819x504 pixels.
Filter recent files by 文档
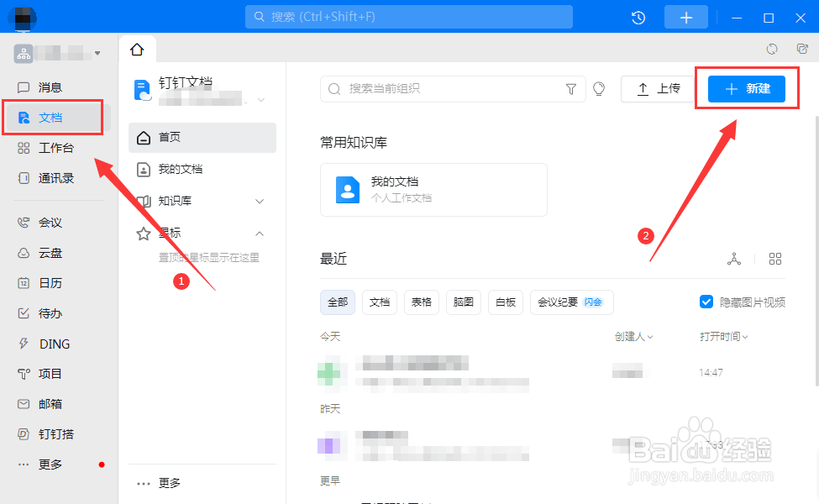tap(380, 302)
